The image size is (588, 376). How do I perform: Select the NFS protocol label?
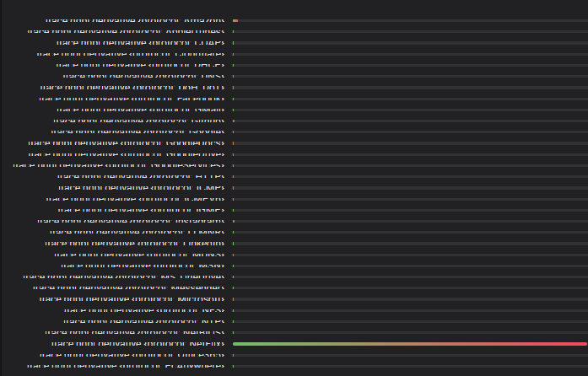[x=144, y=310]
